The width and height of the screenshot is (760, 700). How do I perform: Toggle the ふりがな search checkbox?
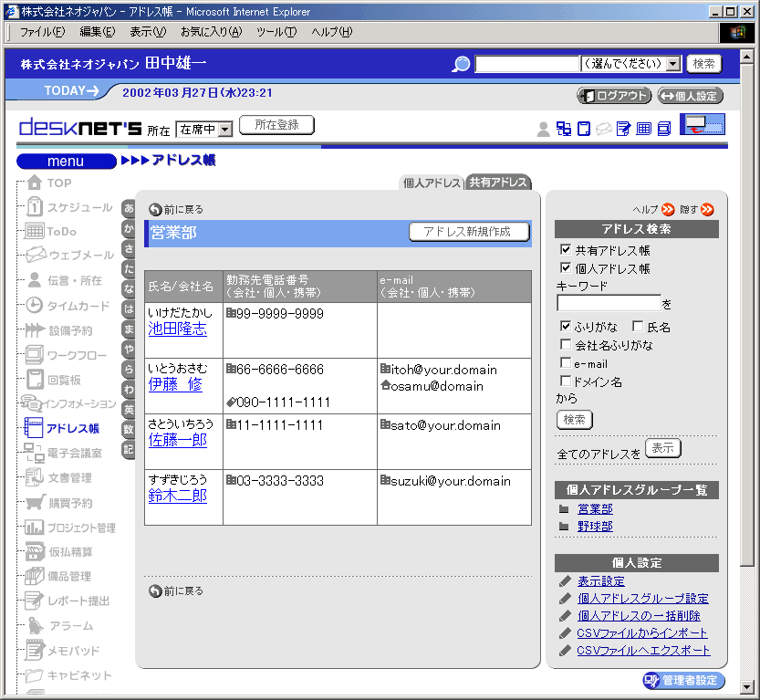[x=566, y=327]
